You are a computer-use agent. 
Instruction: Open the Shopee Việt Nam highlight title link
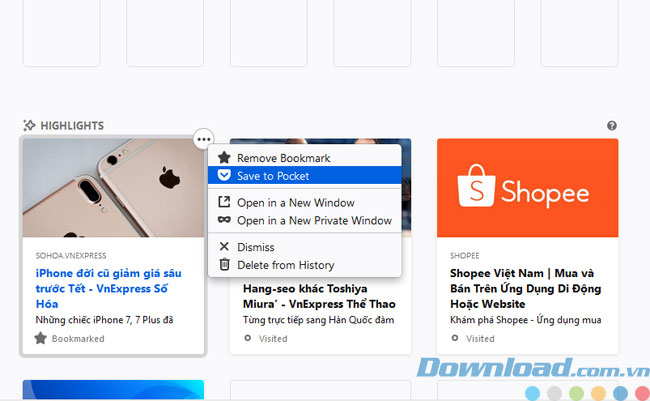point(526,289)
